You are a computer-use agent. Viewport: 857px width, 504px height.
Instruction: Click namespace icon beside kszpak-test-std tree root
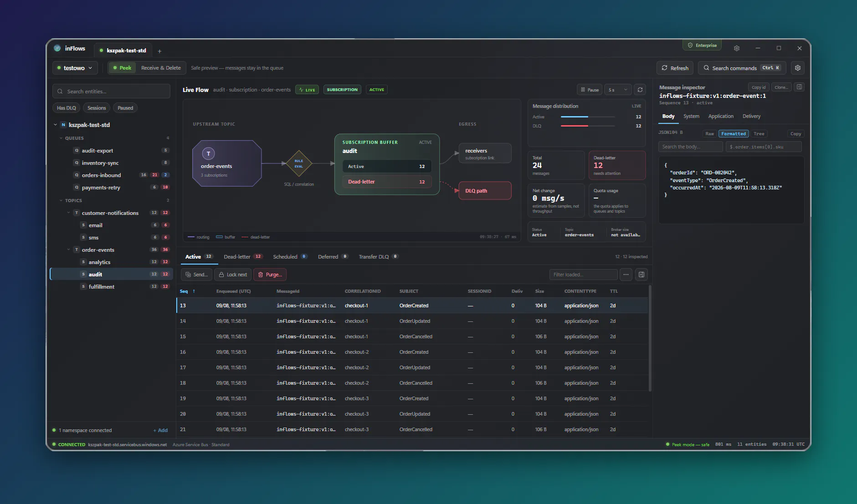pyautogui.click(x=63, y=125)
